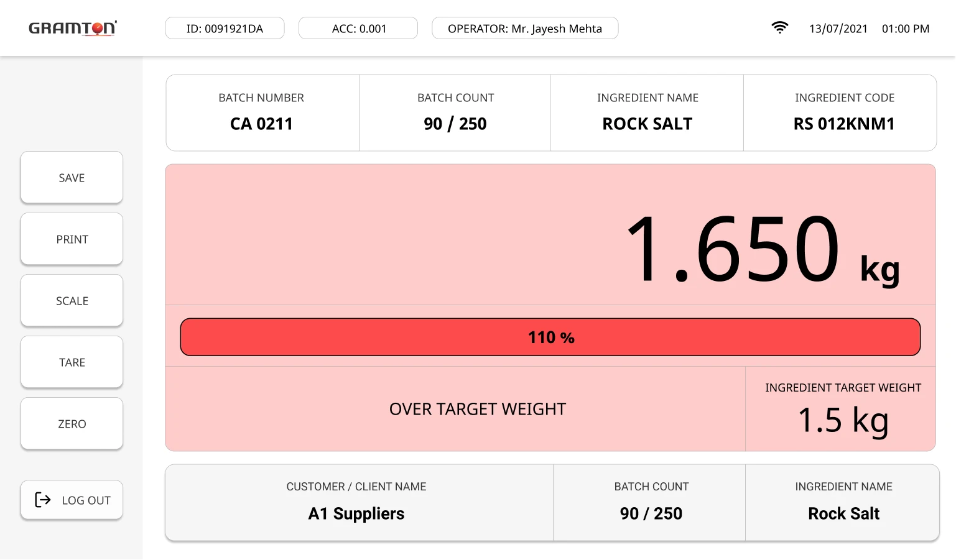Click the SAVE button
Image resolution: width=956 pixels, height=560 pixels.
pos(72,178)
